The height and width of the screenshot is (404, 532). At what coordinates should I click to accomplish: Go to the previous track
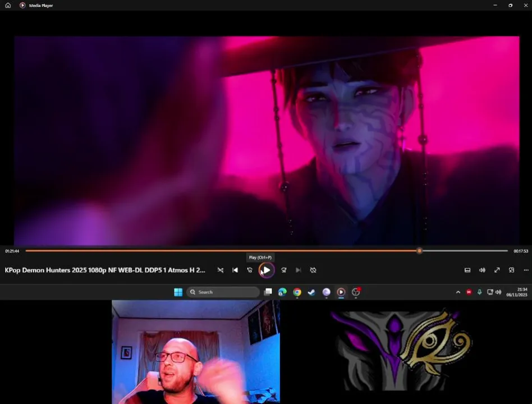tap(235, 270)
